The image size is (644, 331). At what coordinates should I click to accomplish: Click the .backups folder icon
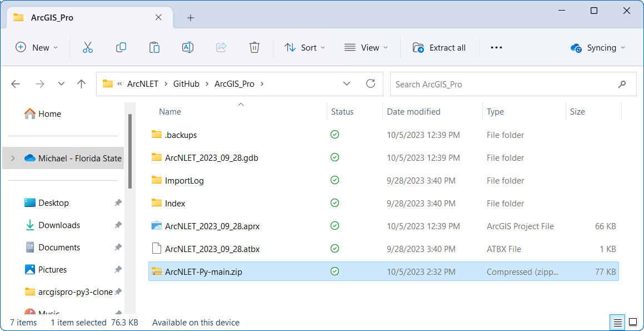click(157, 135)
